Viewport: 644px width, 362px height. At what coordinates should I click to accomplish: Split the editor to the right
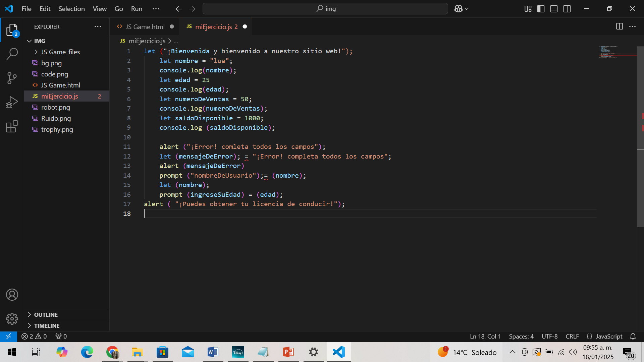click(x=620, y=26)
